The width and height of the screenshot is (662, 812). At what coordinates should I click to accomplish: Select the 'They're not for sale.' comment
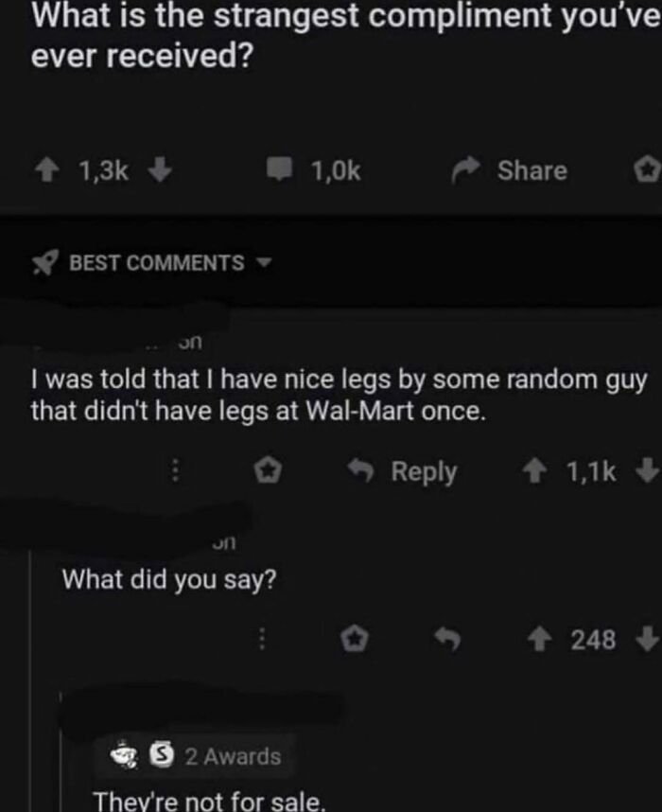pyautogui.click(x=209, y=801)
